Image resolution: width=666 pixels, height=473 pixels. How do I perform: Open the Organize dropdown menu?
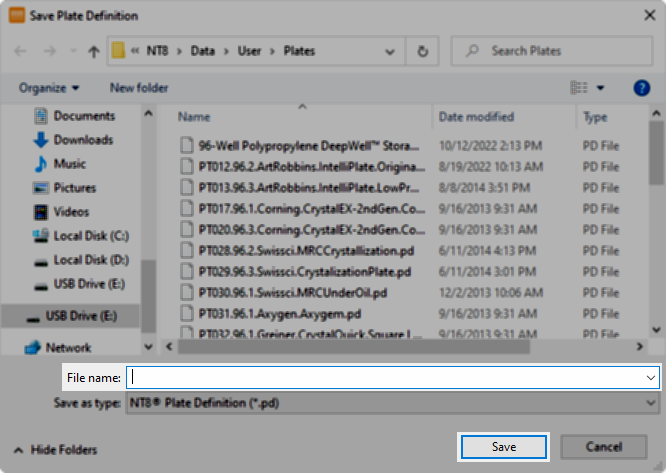click(48, 88)
